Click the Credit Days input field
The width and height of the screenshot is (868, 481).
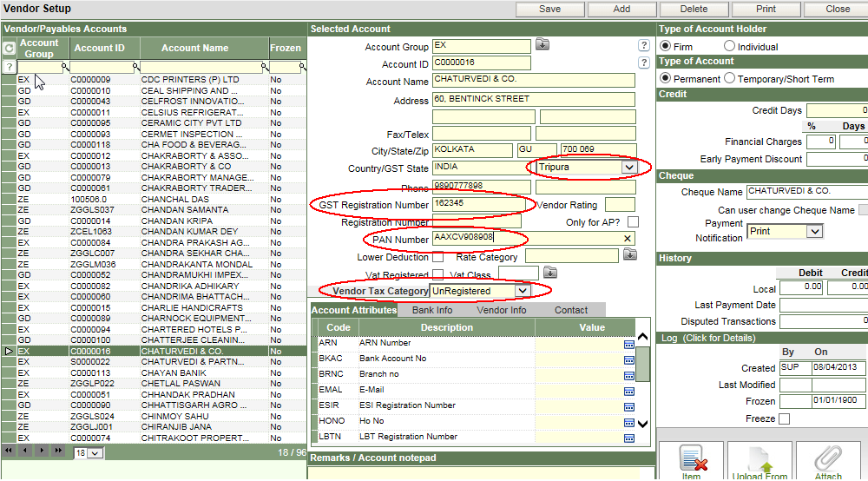coord(837,110)
